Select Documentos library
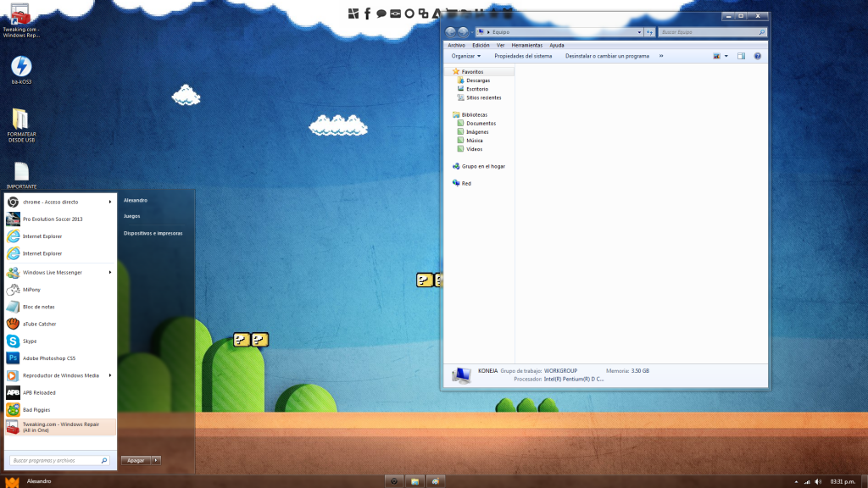Screen dimensions: 868x488 476,124
